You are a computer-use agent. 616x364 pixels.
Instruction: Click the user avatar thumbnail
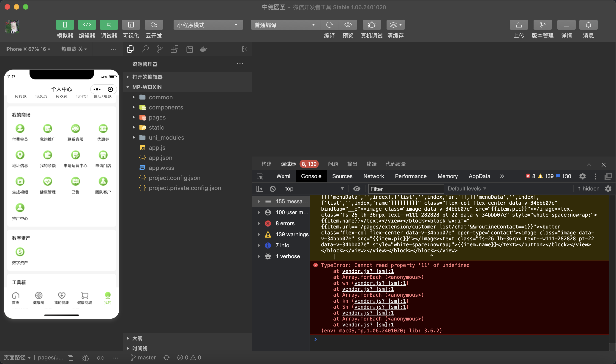pyautogui.click(x=12, y=26)
